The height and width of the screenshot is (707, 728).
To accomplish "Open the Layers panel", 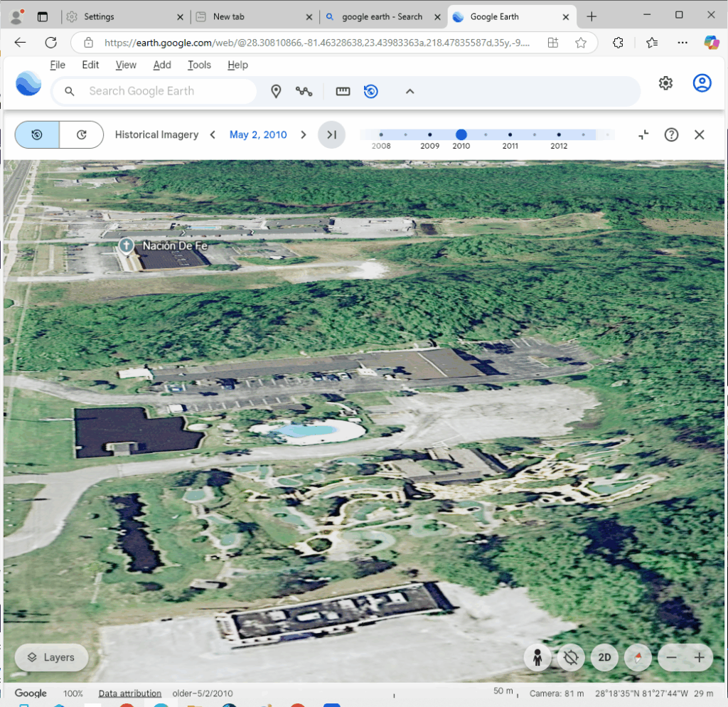I will tap(51, 658).
